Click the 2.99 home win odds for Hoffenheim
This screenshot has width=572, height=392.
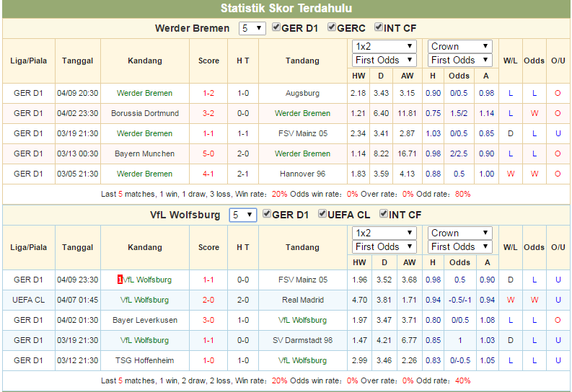(359, 360)
